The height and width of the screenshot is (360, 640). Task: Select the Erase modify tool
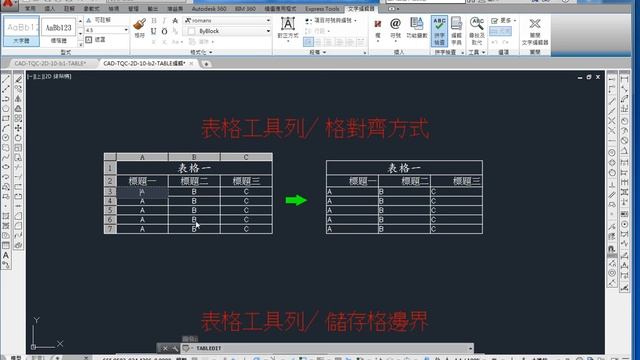click(18, 79)
